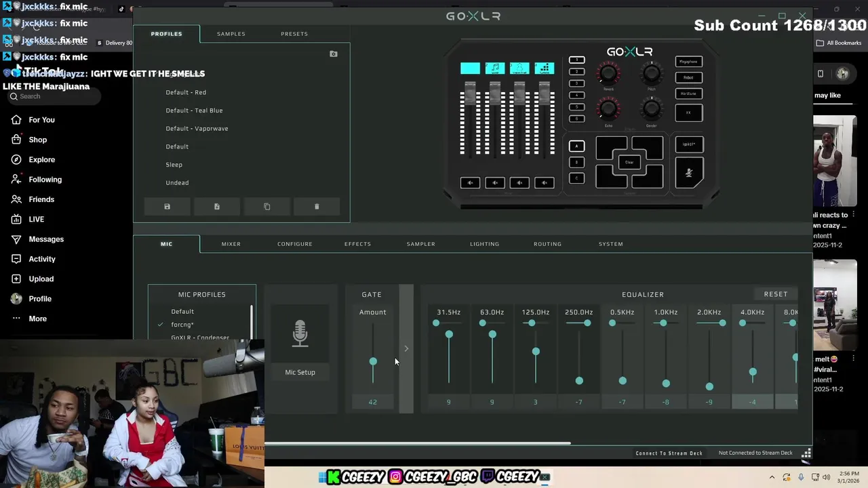The height and width of the screenshot is (488, 868).
Task: Click the cough mic mute button
Action: [x=689, y=172]
